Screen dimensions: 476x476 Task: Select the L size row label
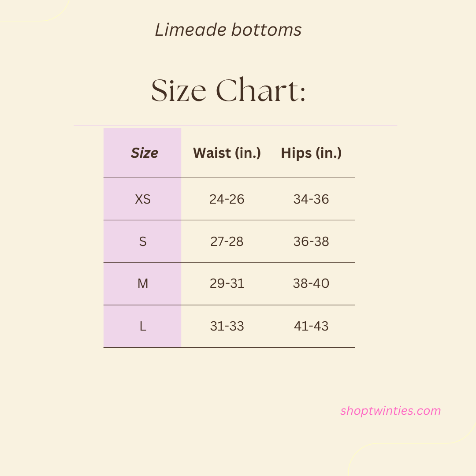point(143,326)
